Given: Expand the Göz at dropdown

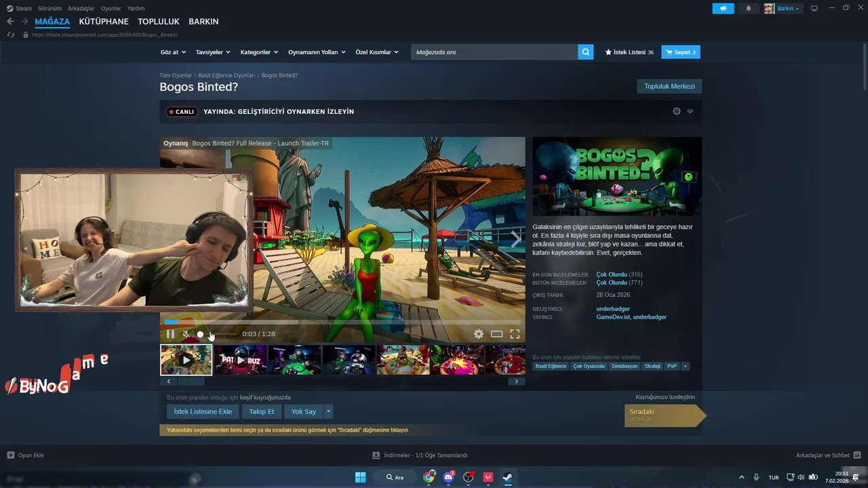Looking at the screenshot, I should tap(173, 52).
